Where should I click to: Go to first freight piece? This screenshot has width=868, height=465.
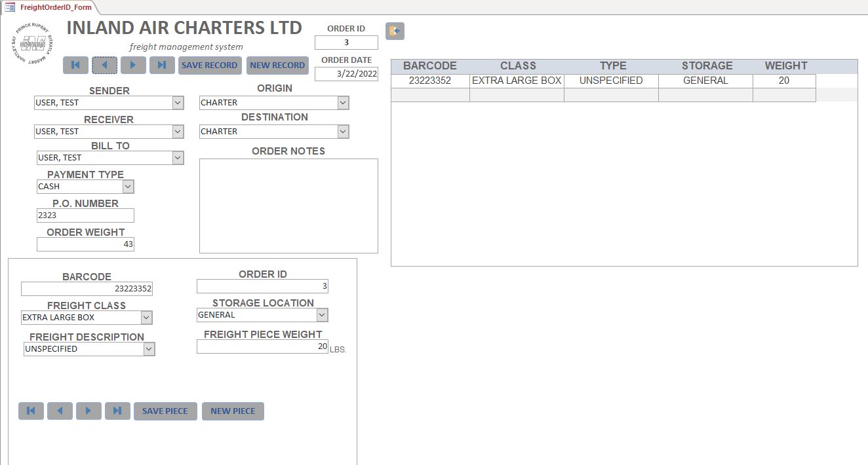31,411
